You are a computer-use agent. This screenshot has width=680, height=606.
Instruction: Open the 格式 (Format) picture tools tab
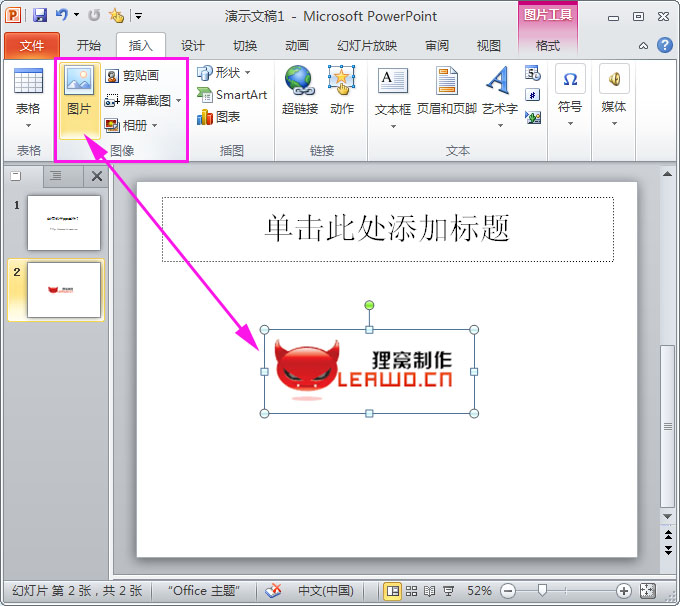click(548, 46)
